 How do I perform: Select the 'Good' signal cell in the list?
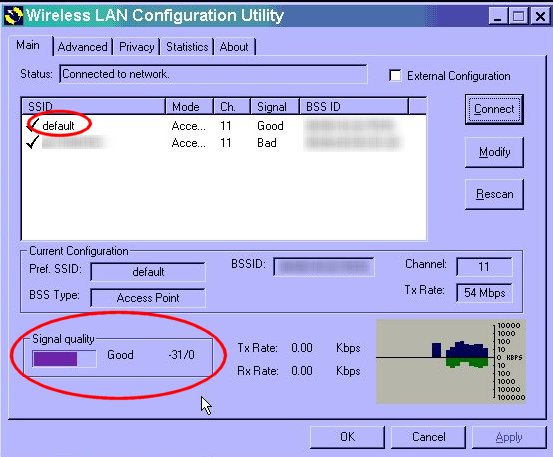[270, 126]
